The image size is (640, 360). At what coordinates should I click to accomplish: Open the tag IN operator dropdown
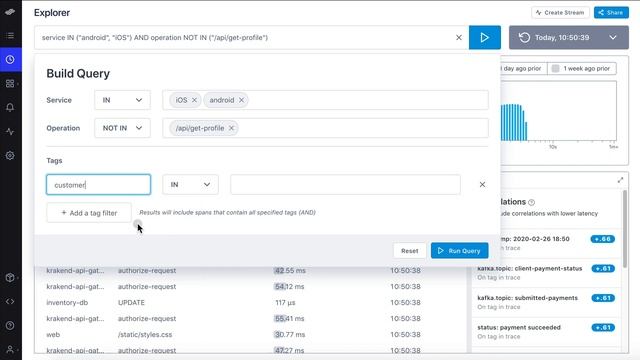190,184
